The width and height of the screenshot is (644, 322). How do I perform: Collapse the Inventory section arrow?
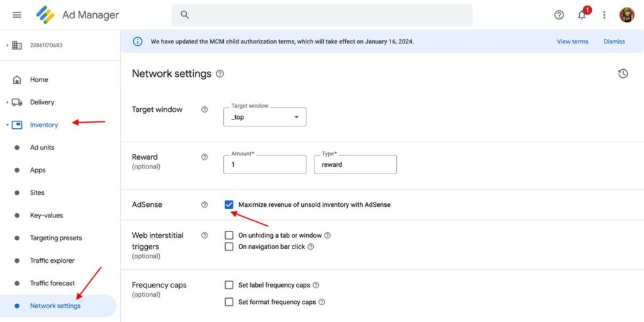point(8,125)
